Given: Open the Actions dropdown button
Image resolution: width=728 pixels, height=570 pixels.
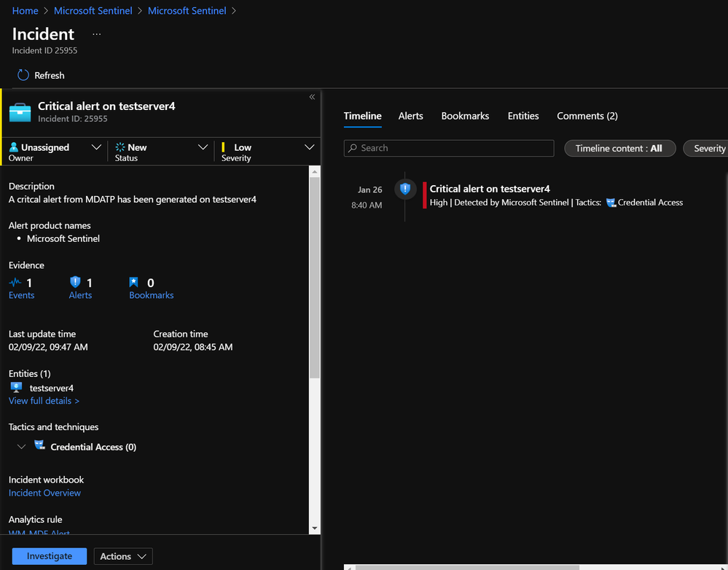Looking at the screenshot, I should [123, 556].
